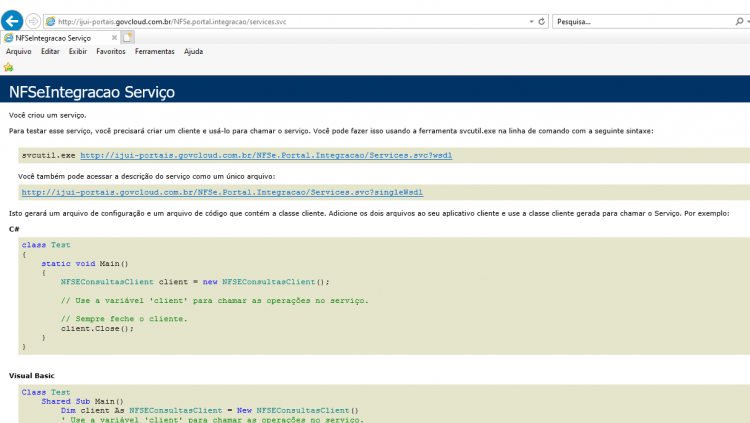Click the favicon on the NFSeIntegracao tab
Image resolution: width=750 pixels, height=423 pixels.
(9, 38)
